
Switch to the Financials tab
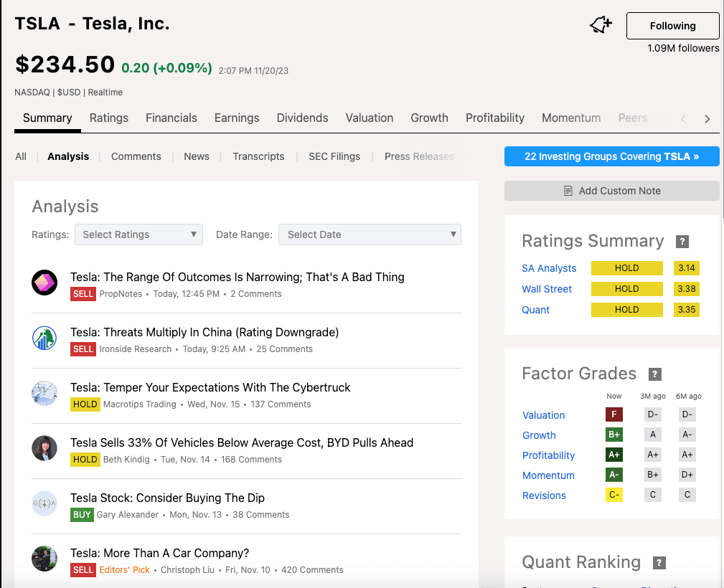click(x=171, y=118)
